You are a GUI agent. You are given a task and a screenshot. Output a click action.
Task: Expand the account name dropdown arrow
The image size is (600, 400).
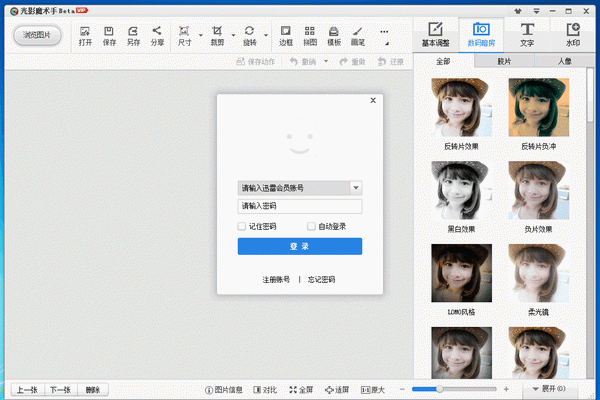click(355, 187)
